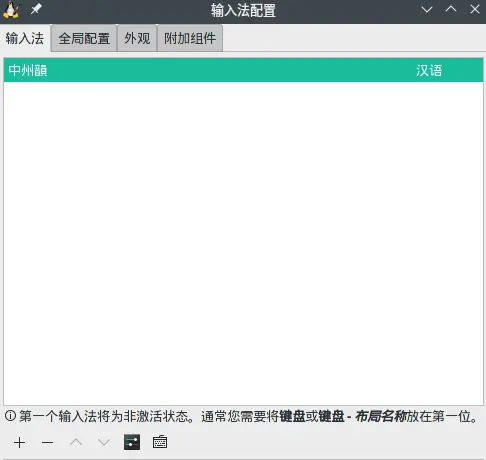Image resolution: width=486 pixels, height=460 pixels.
Task: Click the penguin application icon in title bar
Action: [11, 10]
